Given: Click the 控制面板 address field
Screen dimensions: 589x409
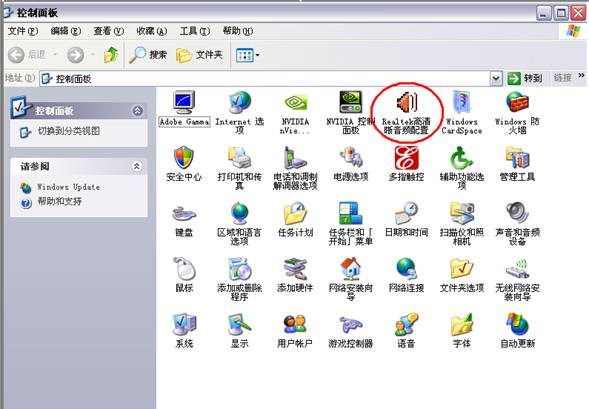Looking at the screenshot, I should [x=264, y=78].
